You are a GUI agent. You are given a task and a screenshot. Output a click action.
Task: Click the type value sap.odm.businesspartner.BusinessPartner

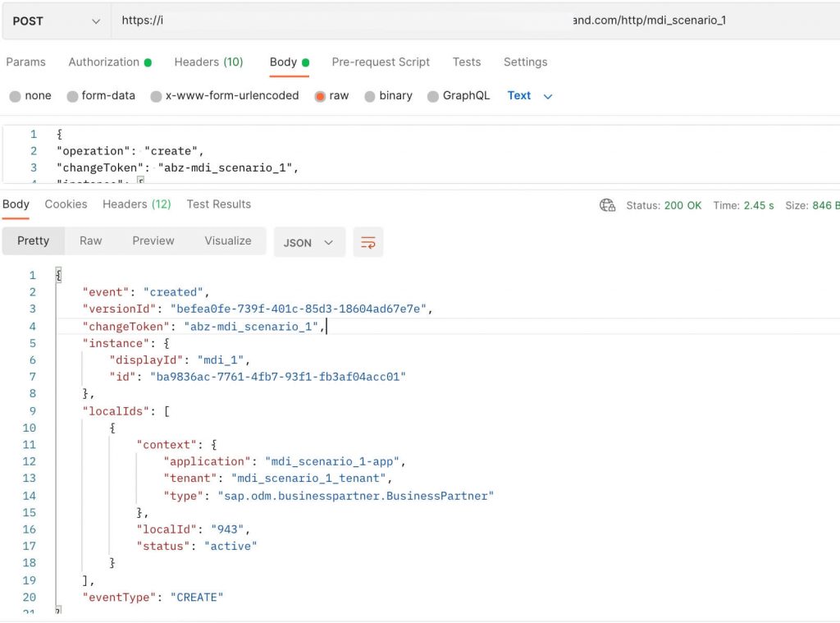click(356, 496)
